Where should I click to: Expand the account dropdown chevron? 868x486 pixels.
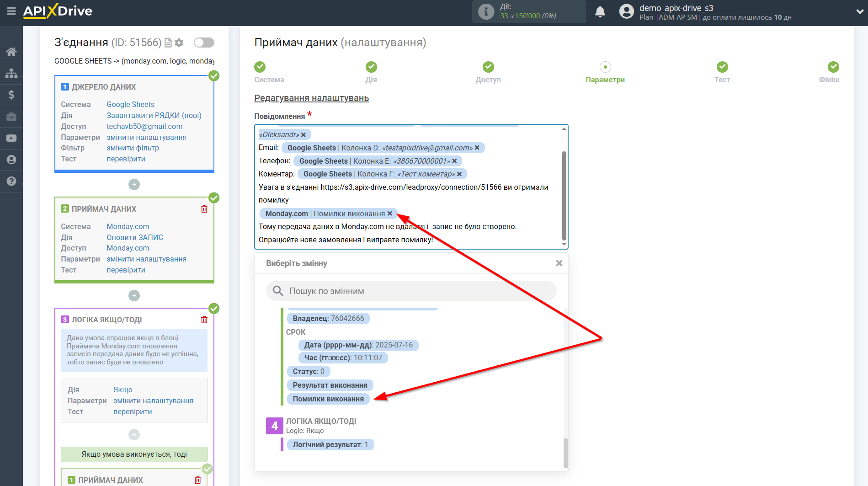859,12
